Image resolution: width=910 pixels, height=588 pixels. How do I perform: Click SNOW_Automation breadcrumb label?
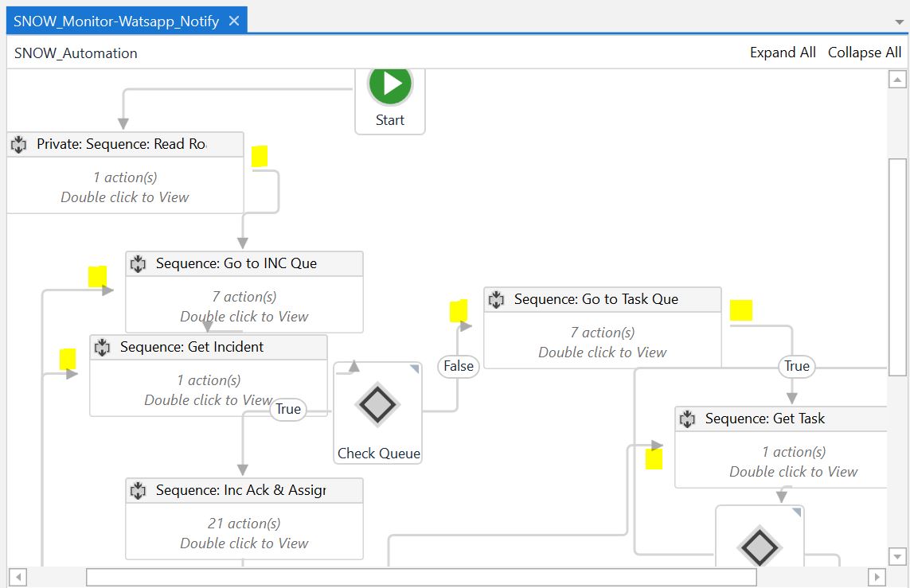(x=76, y=53)
